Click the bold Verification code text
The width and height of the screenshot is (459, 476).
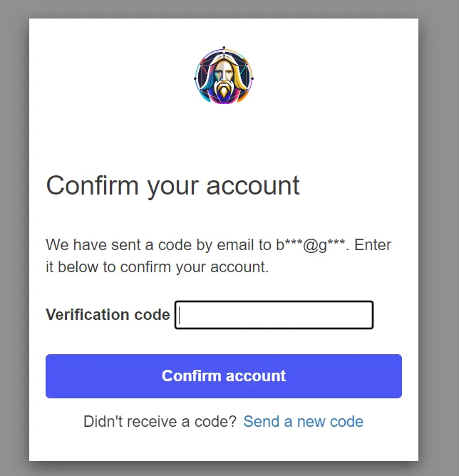(x=108, y=314)
